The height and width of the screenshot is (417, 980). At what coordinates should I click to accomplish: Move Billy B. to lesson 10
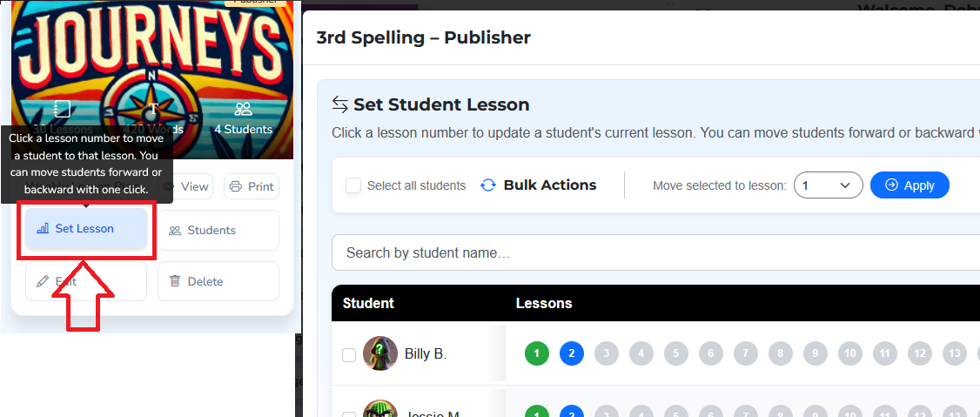pos(850,353)
